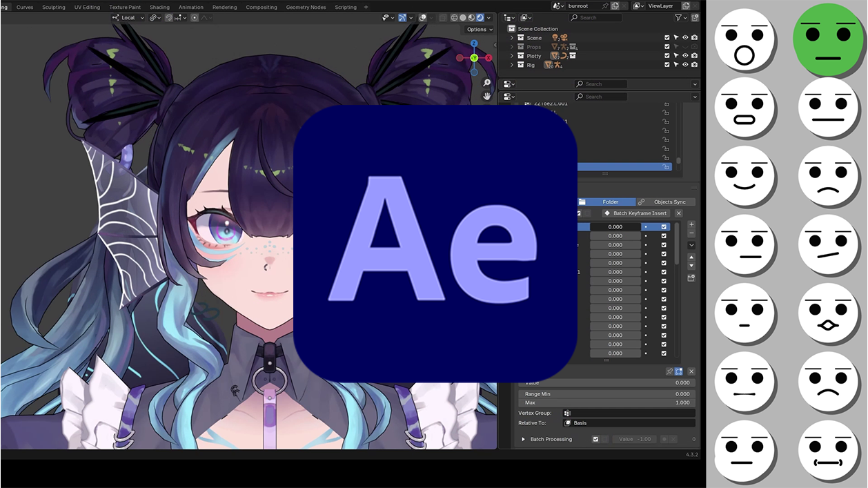Hide the Scene collection eye icon
The width and height of the screenshot is (868, 488).
(x=685, y=38)
